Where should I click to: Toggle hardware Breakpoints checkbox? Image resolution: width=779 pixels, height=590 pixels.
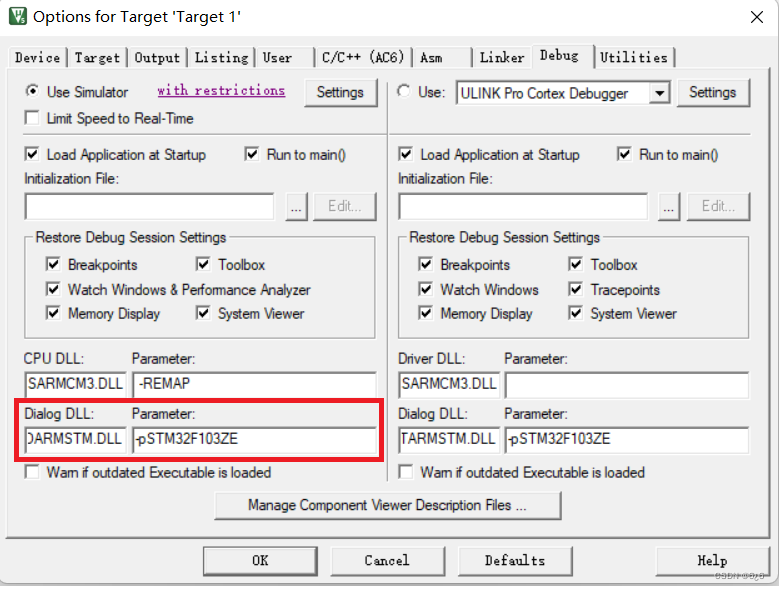[426, 264]
